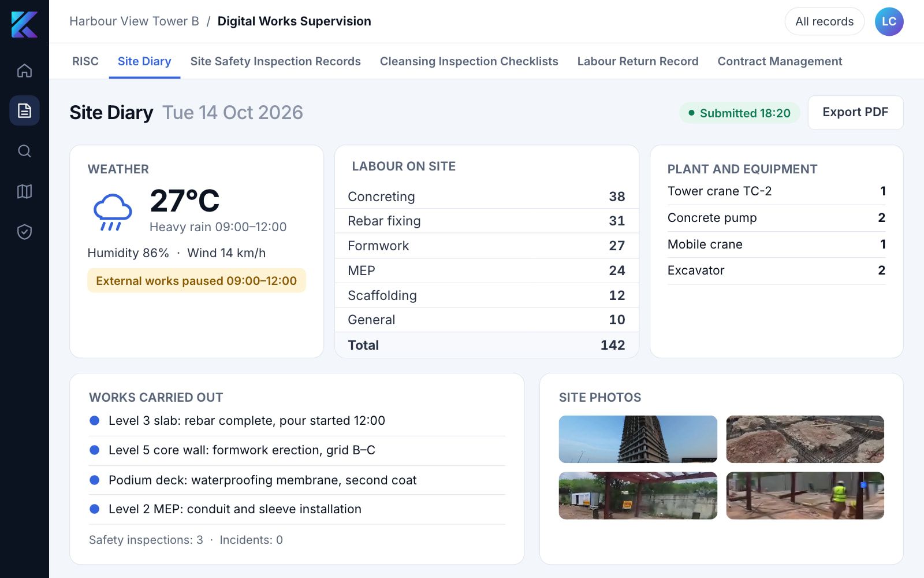Select the Formwork labour row
The height and width of the screenshot is (578, 924).
pyautogui.click(x=487, y=246)
